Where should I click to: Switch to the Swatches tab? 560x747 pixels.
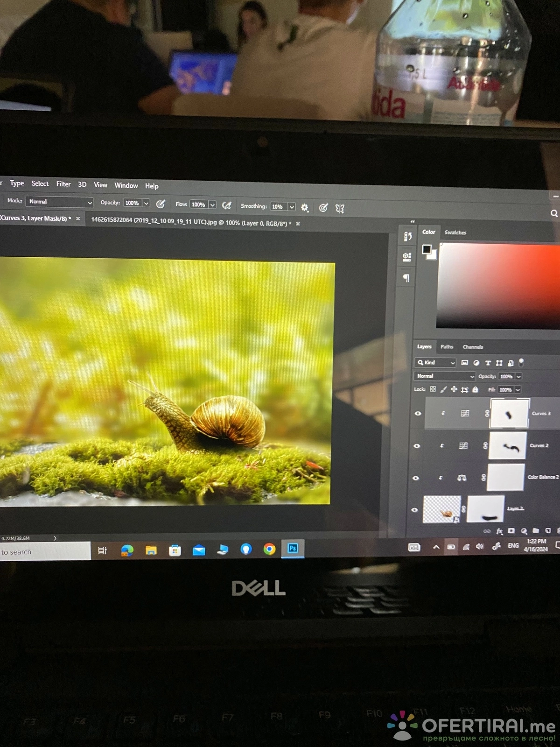tap(455, 233)
